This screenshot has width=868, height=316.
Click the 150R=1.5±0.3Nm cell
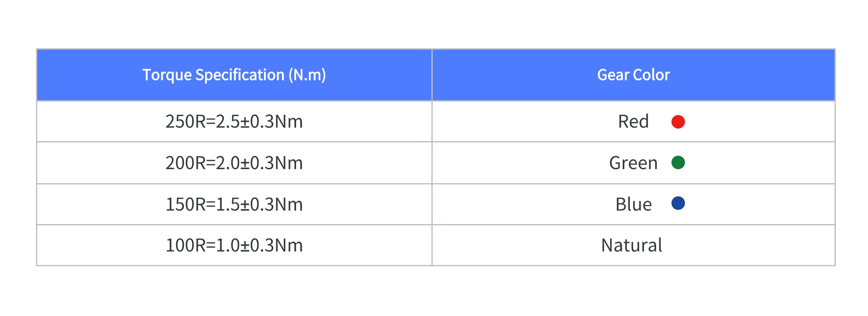click(234, 204)
